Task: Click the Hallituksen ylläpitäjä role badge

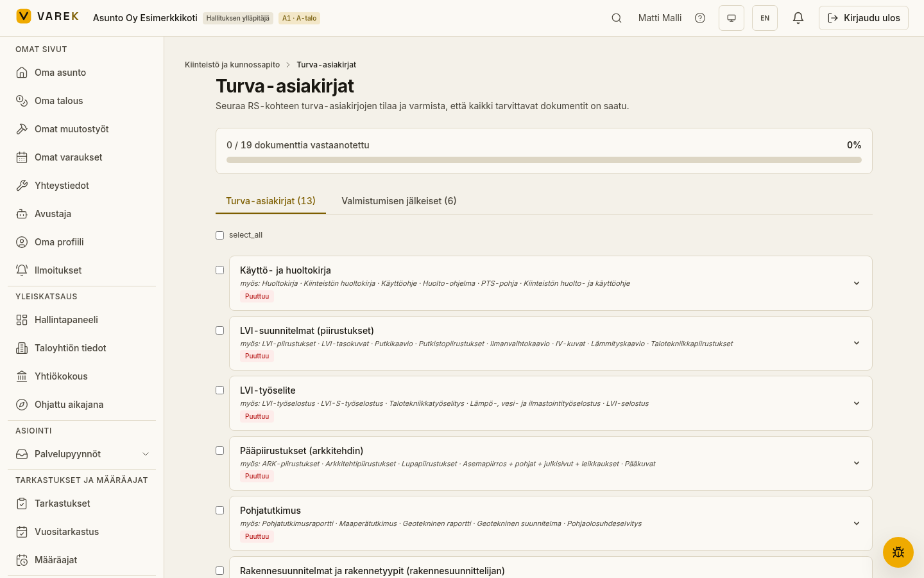Action: 238,18
